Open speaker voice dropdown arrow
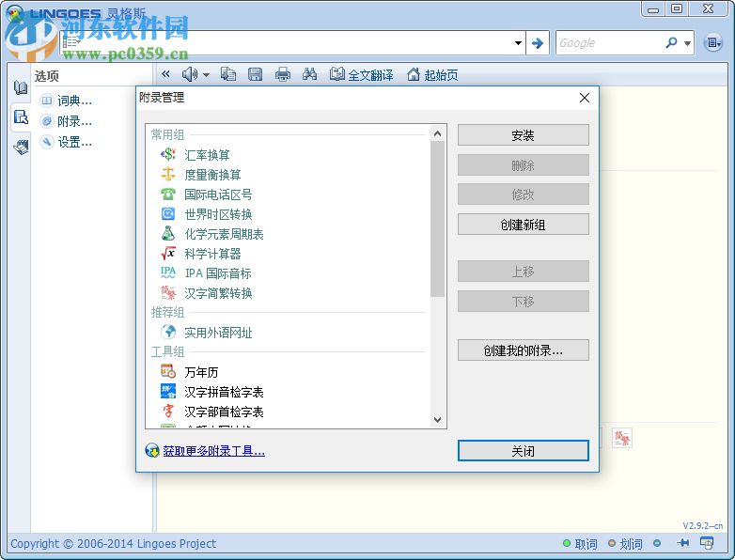This screenshot has height=560, width=735. pyautogui.click(x=206, y=74)
